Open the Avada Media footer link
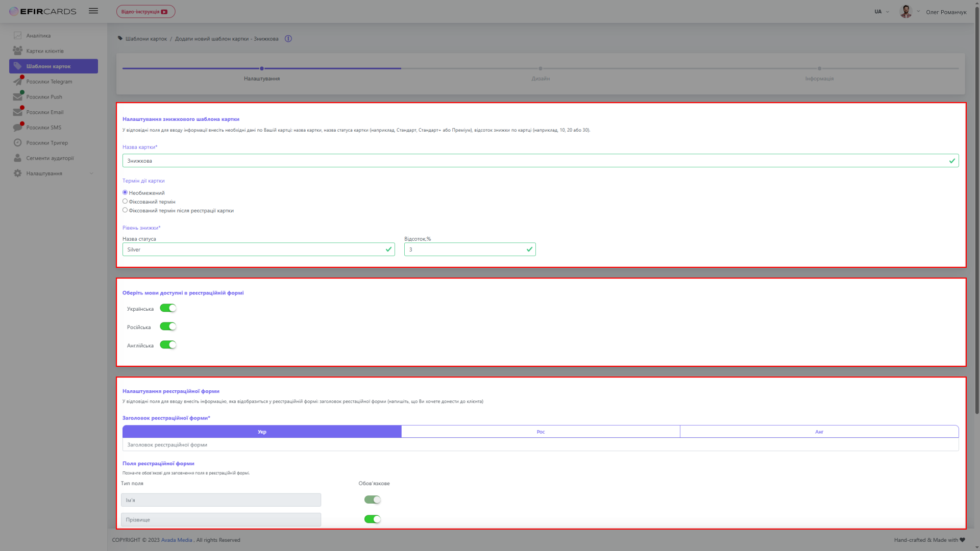Image resolution: width=980 pixels, height=551 pixels. coord(177,540)
